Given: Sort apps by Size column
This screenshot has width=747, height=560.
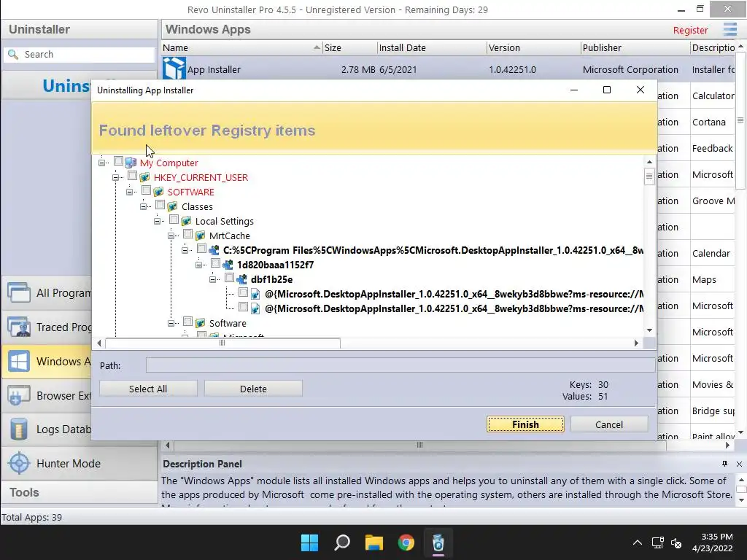Looking at the screenshot, I should pos(349,47).
